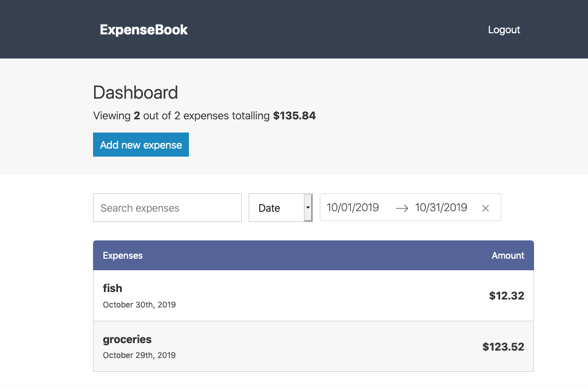Click the $135.84 total in summary
The height and width of the screenshot is (389, 588).
pyautogui.click(x=294, y=116)
